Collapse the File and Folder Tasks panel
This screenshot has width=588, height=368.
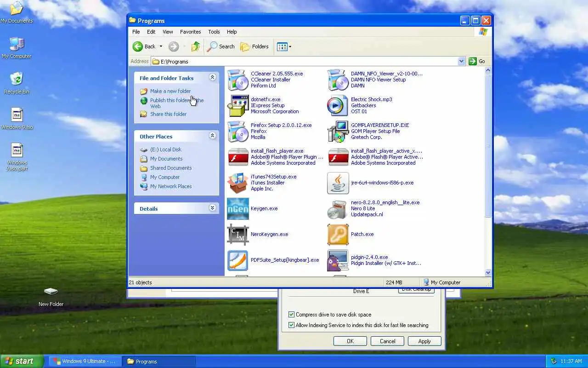coord(212,78)
